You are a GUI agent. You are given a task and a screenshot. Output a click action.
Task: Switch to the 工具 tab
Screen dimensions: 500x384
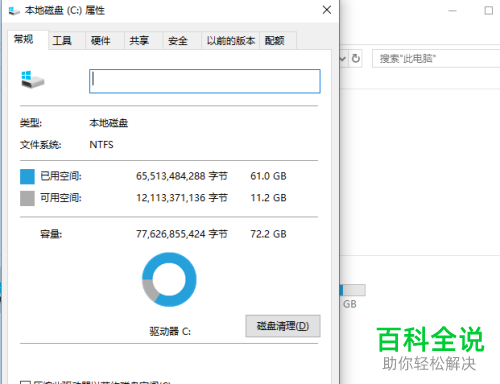click(x=67, y=41)
